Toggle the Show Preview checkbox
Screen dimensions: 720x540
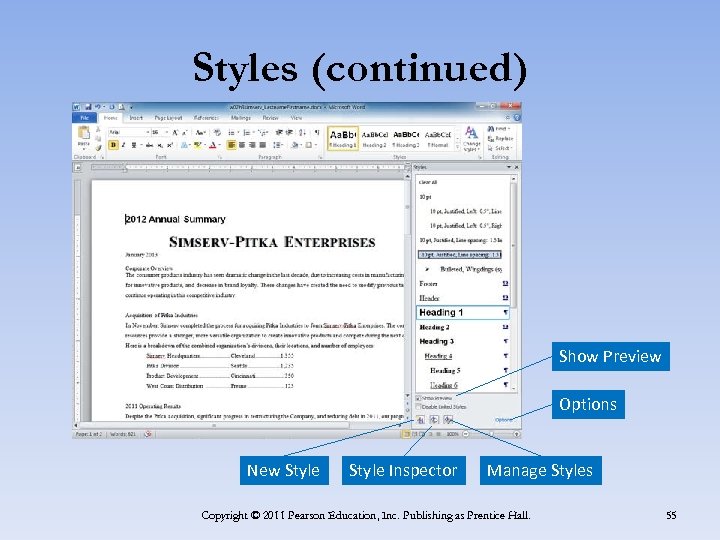(418, 399)
